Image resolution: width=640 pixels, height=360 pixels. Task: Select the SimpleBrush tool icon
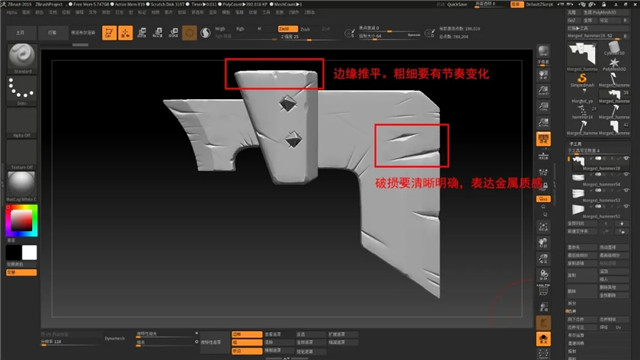point(582,79)
